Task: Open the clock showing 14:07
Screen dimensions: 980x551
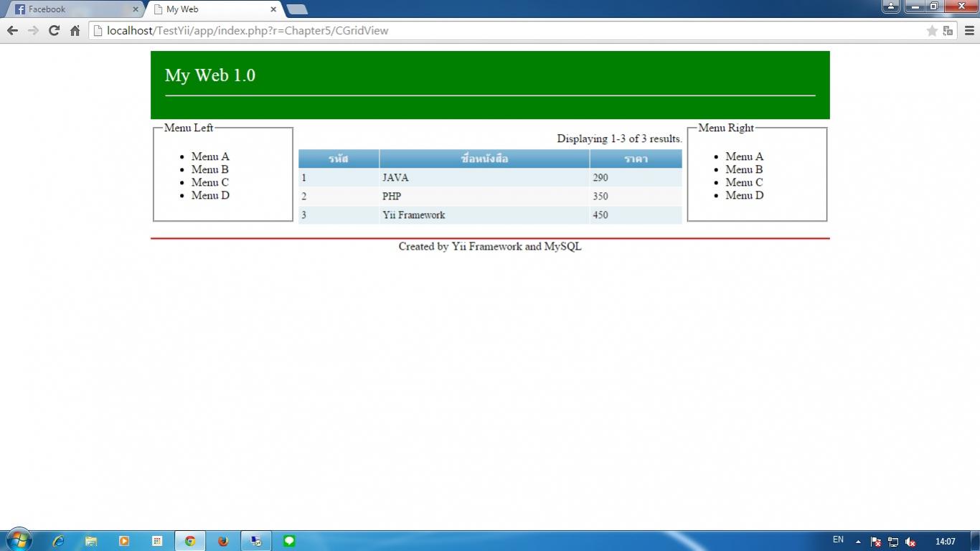Action: (946, 542)
